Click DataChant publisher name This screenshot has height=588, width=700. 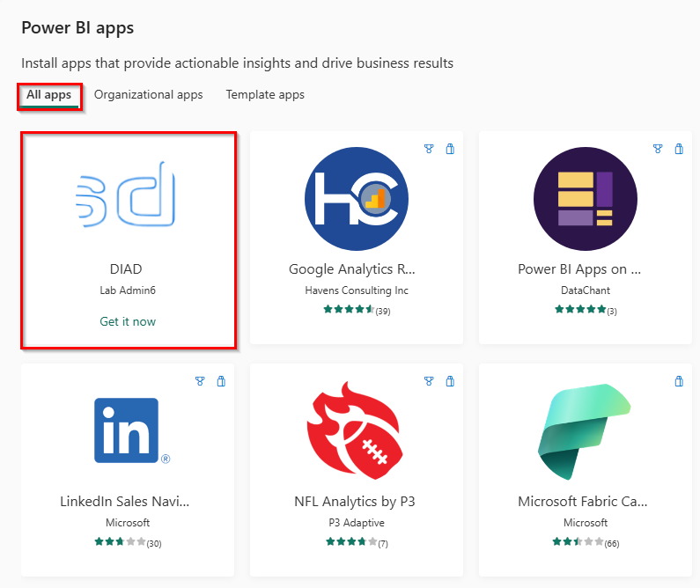click(586, 290)
